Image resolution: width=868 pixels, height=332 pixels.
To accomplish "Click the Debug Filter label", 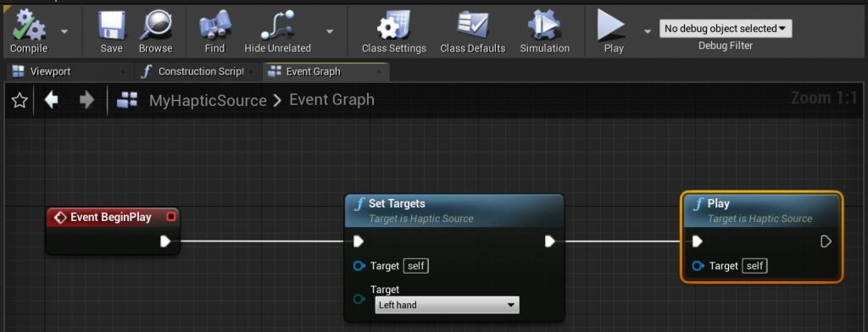I will click(726, 46).
